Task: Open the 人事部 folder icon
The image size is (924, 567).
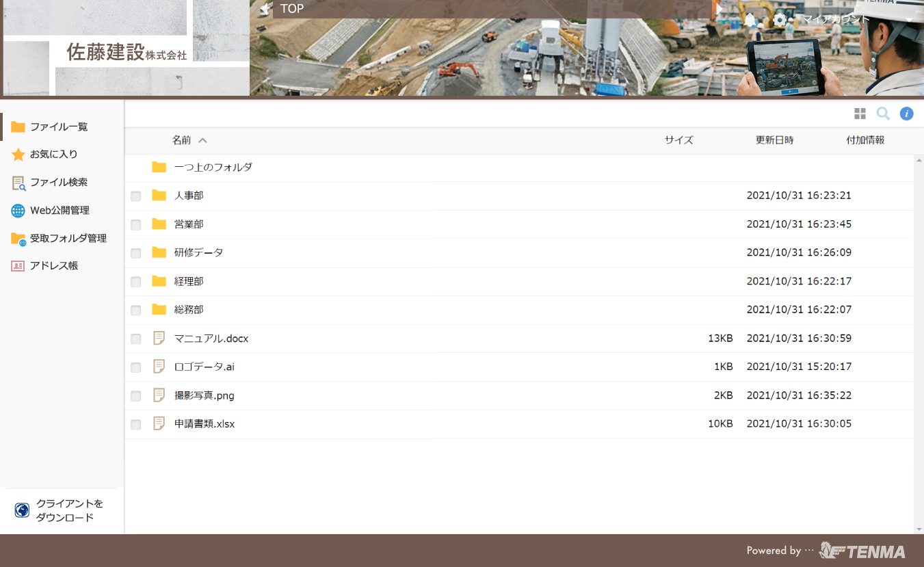Action: tap(159, 196)
